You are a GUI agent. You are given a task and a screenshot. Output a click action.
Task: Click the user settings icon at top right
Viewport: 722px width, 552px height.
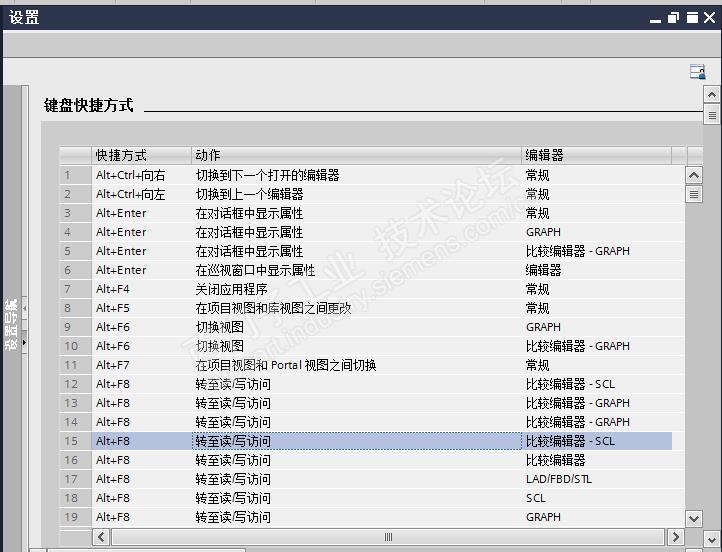(698, 72)
